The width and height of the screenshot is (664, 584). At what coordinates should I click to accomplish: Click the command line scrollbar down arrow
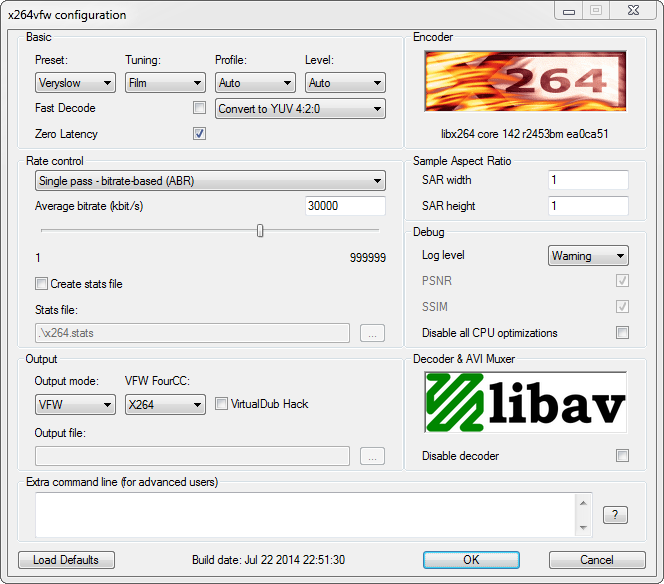pyautogui.click(x=583, y=527)
